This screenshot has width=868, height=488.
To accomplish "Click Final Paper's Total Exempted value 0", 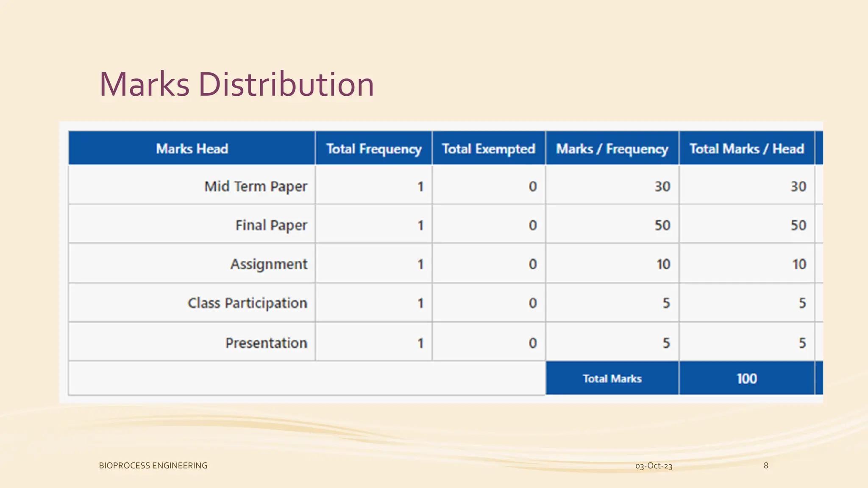I will coord(533,225).
